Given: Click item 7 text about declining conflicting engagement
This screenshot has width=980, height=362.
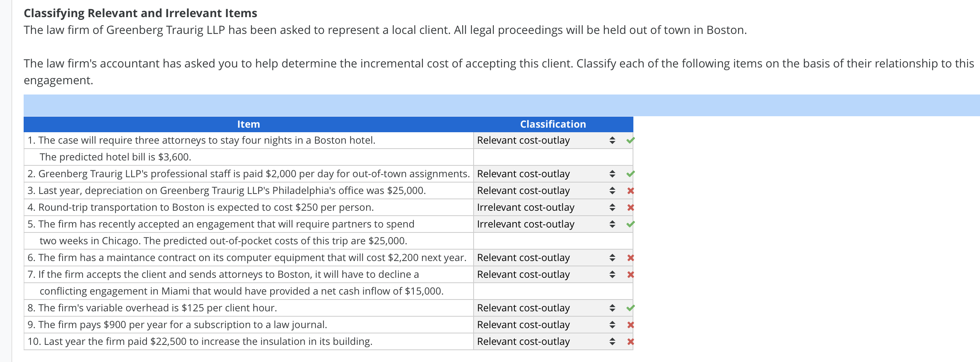Looking at the screenshot, I should coord(223,274).
